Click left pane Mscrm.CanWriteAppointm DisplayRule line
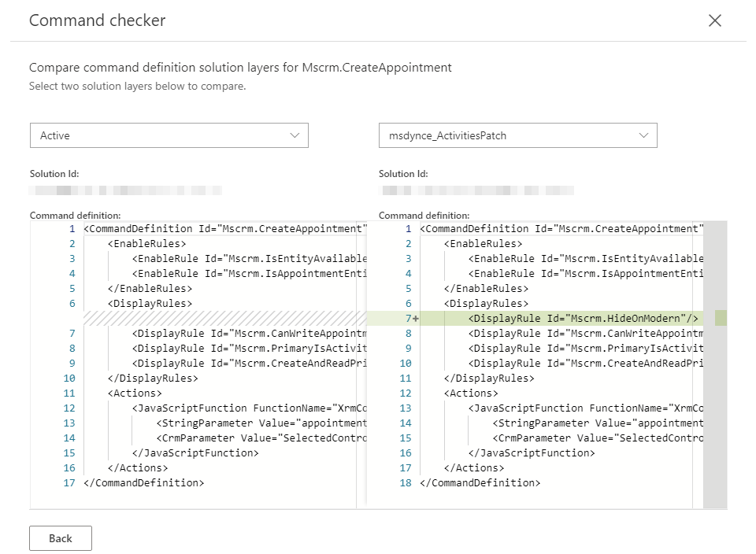The image size is (756, 554). coord(250,334)
